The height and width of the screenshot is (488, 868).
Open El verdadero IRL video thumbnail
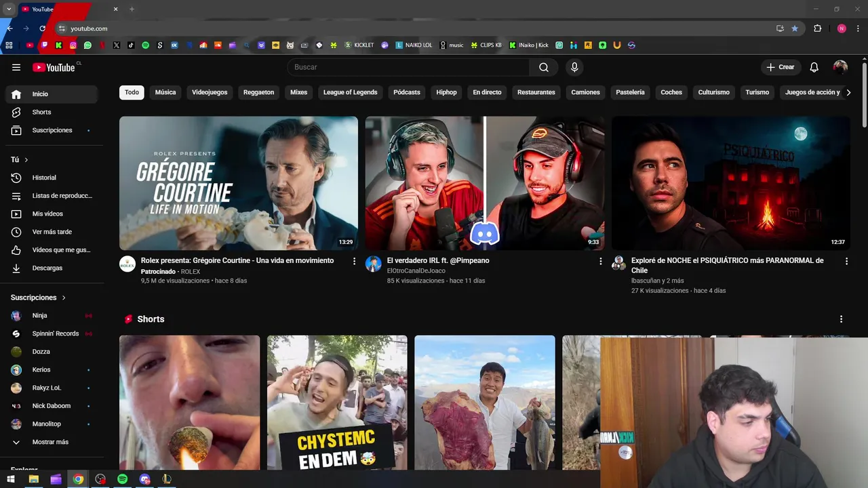click(485, 183)
